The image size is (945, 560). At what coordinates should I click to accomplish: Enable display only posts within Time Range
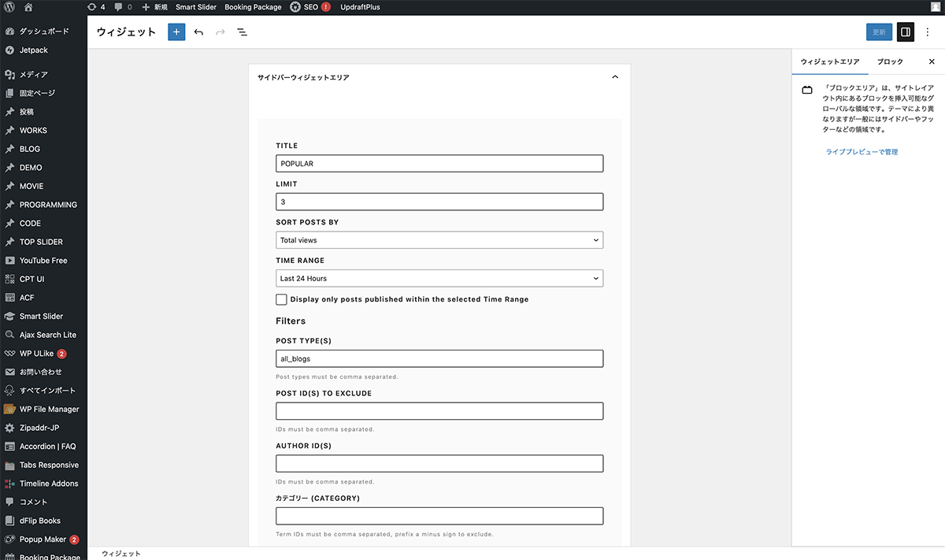[x=281, y=299]
